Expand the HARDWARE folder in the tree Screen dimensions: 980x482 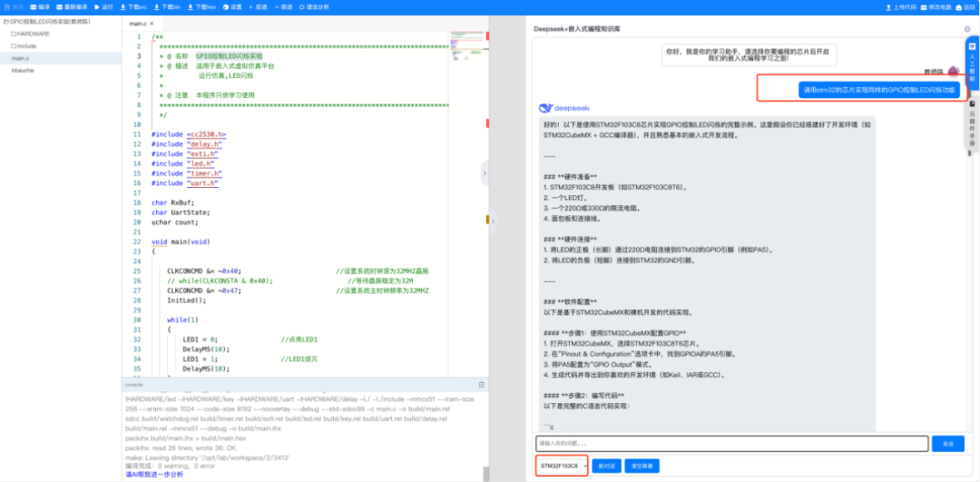click(x=30, y=34)
